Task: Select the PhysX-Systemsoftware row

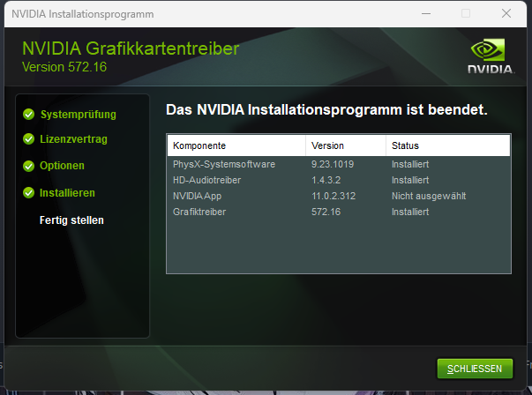Action: 339,164
